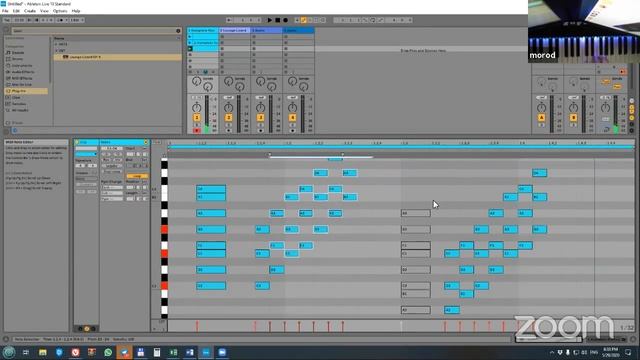Select Drums category in browser
640x360 pixels.
[x=18, y=59]
